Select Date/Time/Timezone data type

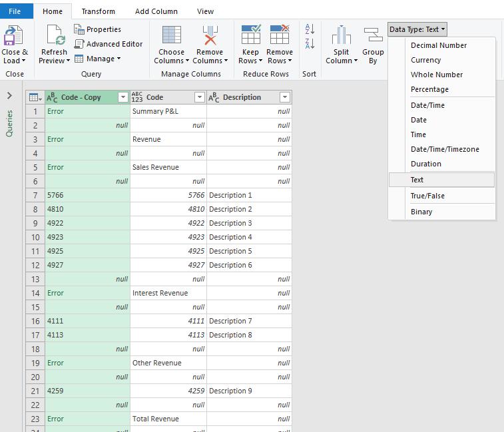(x=441, y=149)
